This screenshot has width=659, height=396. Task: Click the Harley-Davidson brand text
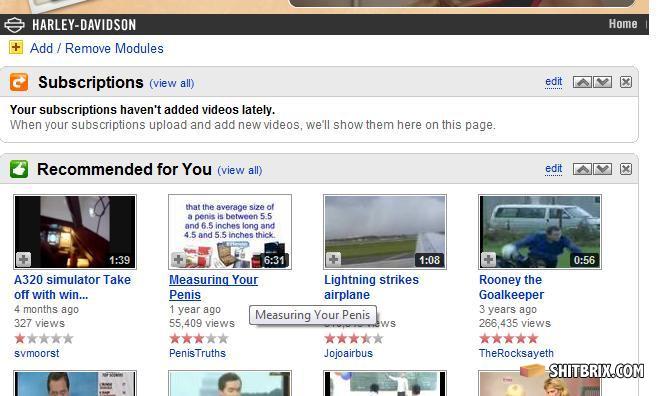point(84,25)
